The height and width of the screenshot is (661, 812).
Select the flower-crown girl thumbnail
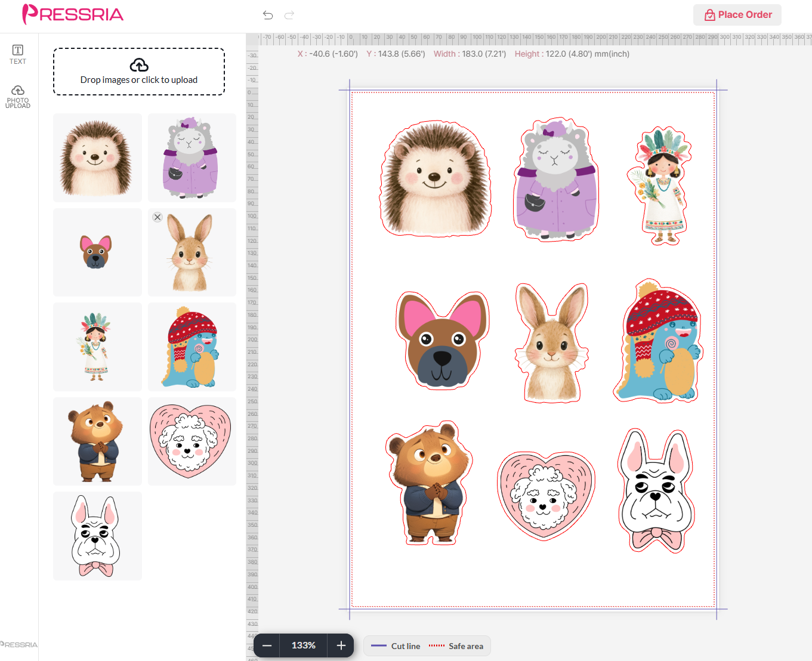(x=97, y=347)
